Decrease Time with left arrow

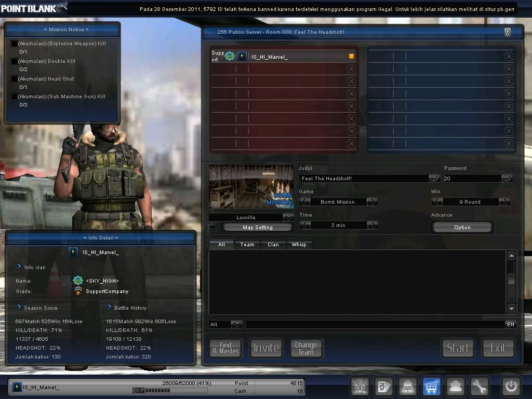coord(304,225)
